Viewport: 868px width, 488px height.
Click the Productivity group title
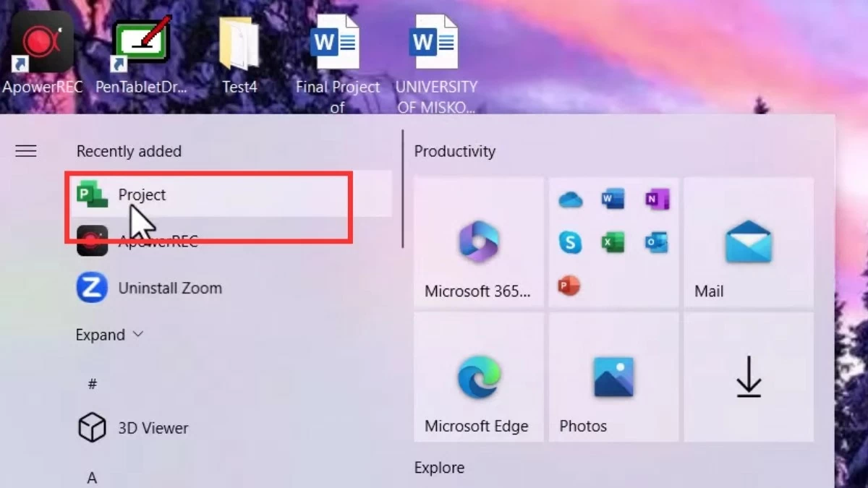(x=455, y=151)
